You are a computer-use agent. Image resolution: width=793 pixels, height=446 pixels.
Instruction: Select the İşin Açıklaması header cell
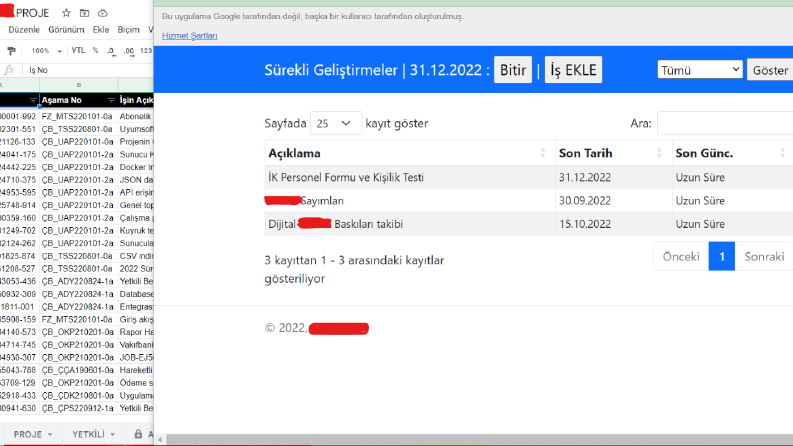(x=136, y=100)
